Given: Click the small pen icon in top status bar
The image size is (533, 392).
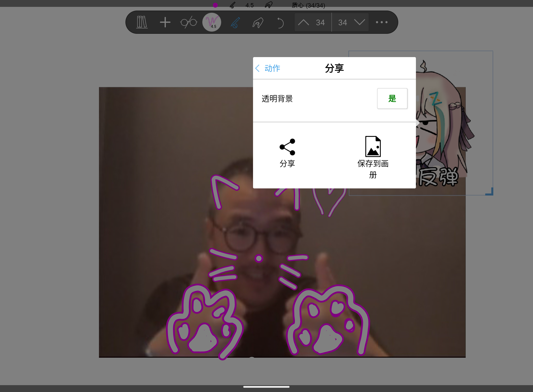Looking at the screenshot, I should [x=232, y=5].
